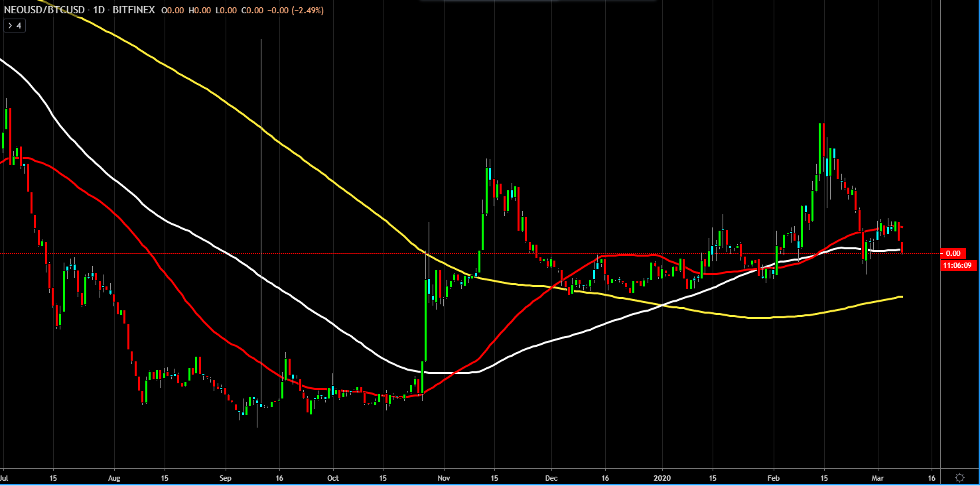Click the Nov label on time axis
Screen dimensions: 980x486
pyautogui.click(x=444, y=477)
